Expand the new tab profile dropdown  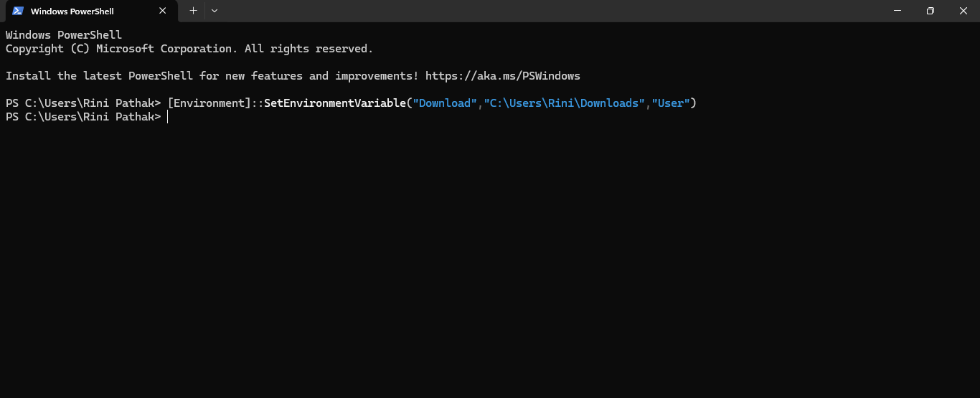pos(215,11)
